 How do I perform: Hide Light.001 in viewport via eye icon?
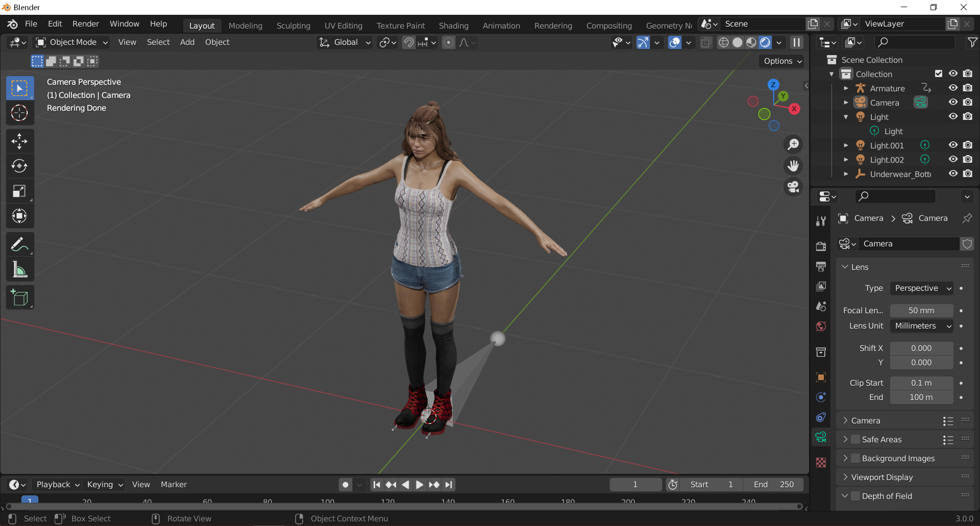tap(953, 145)
